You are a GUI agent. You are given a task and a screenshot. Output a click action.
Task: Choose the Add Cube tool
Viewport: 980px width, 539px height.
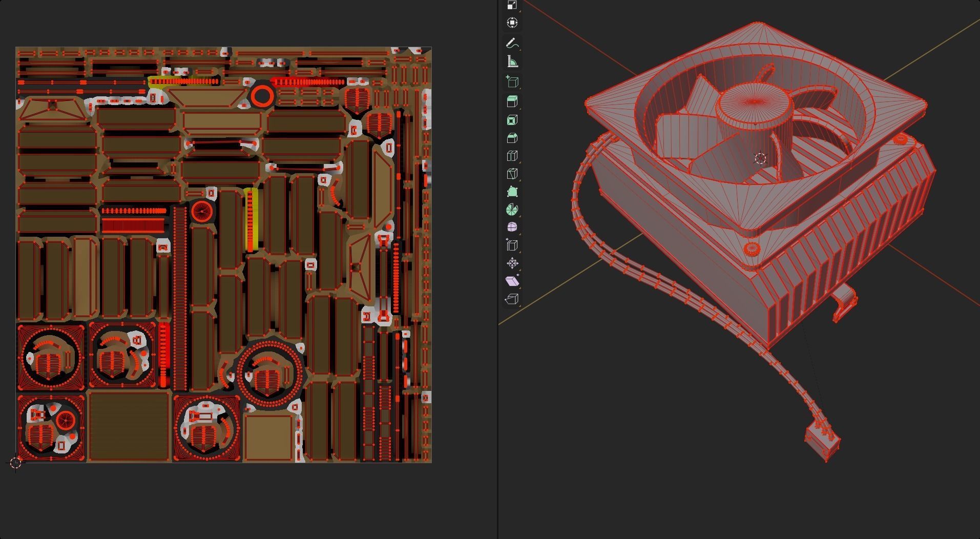click(x=512, y=82)
